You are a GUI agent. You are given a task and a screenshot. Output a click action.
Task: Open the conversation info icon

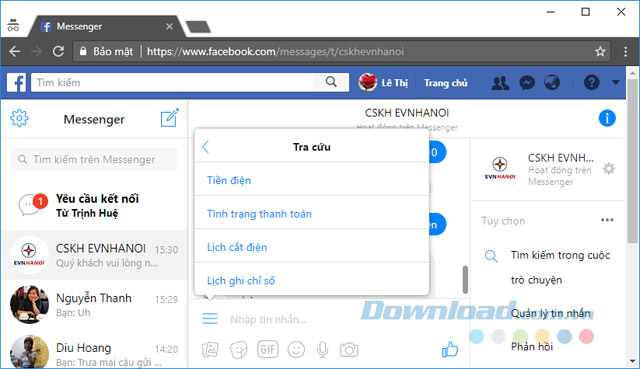(x=607, y=118)
